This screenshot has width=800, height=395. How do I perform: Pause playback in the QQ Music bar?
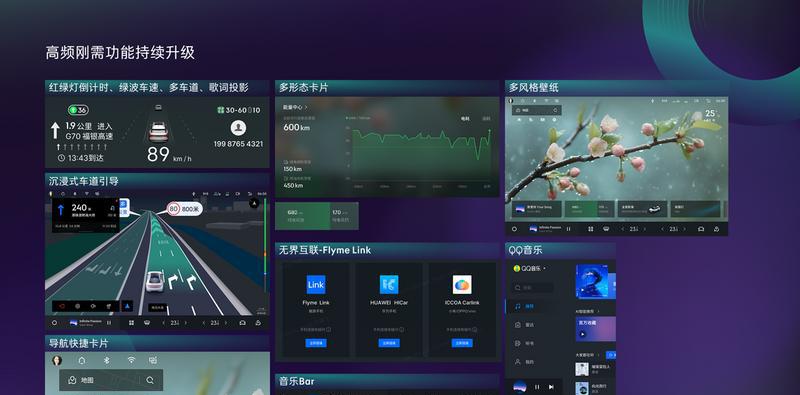point(537,387)
